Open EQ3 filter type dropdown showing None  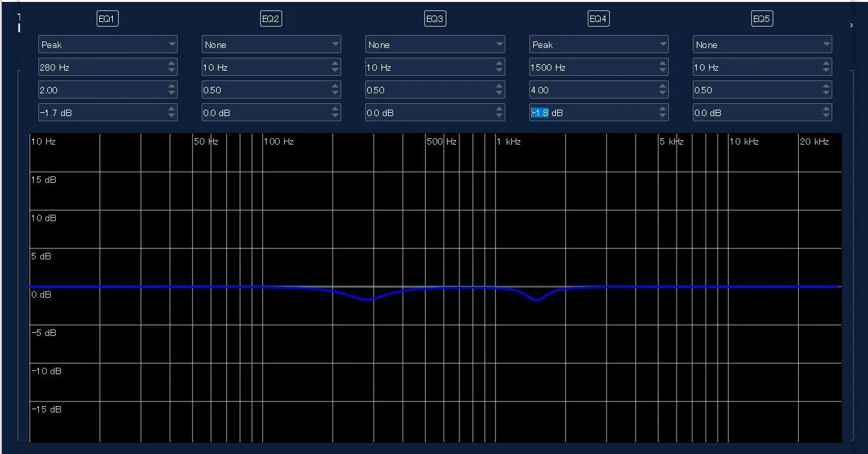pyautogui.click(x=435, y=45)
